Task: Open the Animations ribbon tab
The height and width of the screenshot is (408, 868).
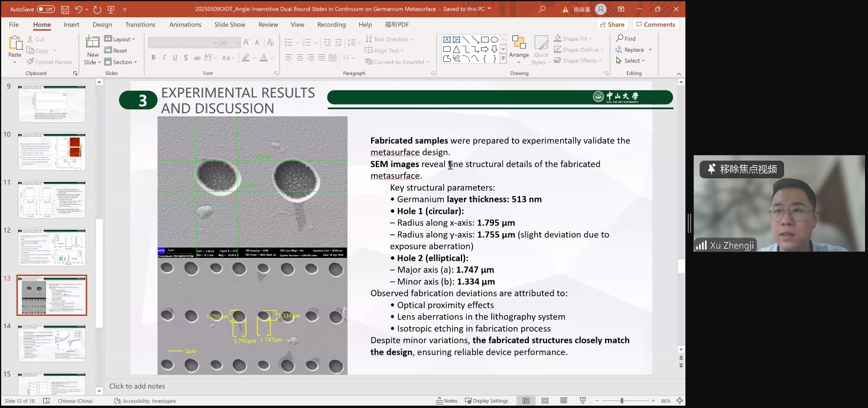Action: (x=185, y=25)
